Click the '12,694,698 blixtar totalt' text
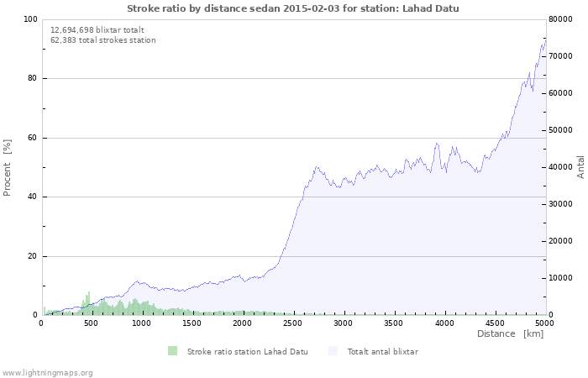Screen dimensions: 588x378 [97, 29]
